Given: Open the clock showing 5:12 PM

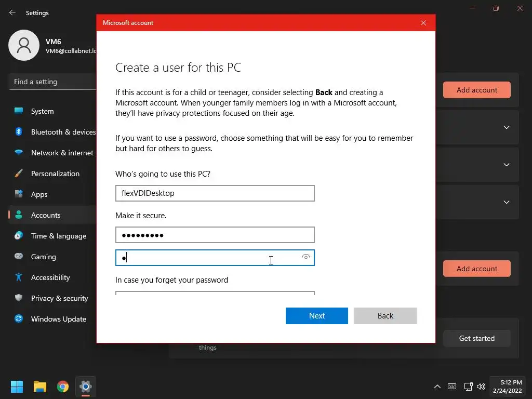Looking at the screenshot, I should (x=508, y=387).
